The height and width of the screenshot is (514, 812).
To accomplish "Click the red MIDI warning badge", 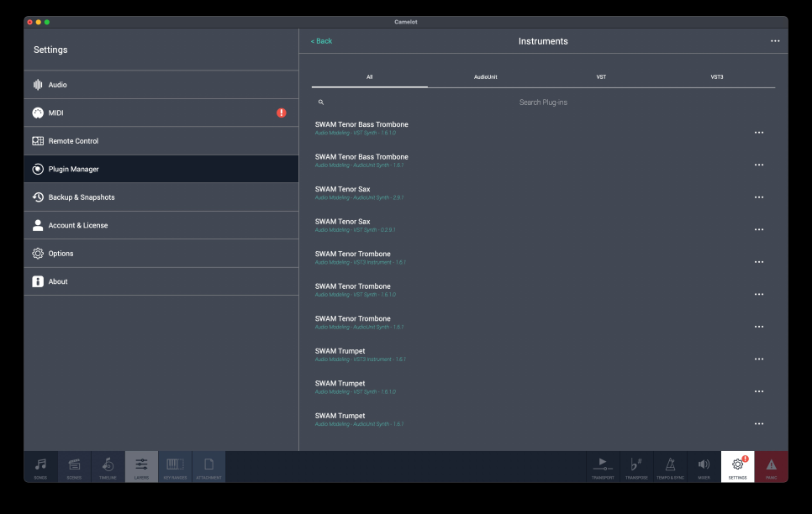I will click(282, 113).
